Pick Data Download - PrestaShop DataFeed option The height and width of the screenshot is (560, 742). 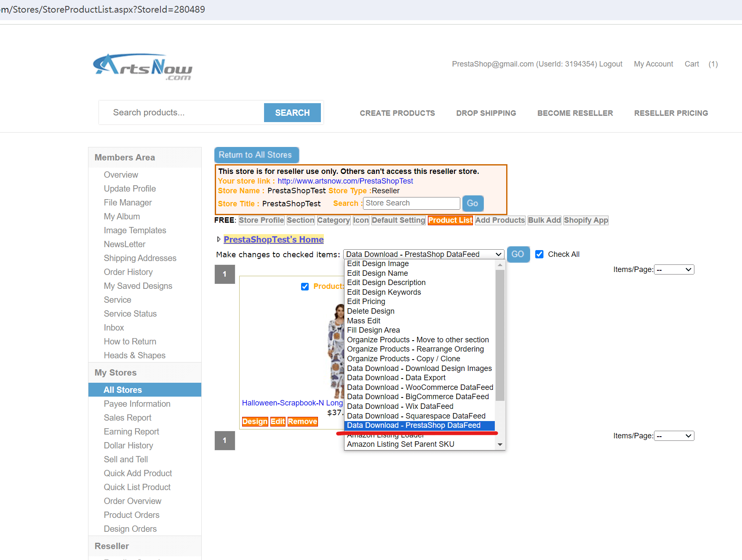pyautogui.click(x=419, y=425)
